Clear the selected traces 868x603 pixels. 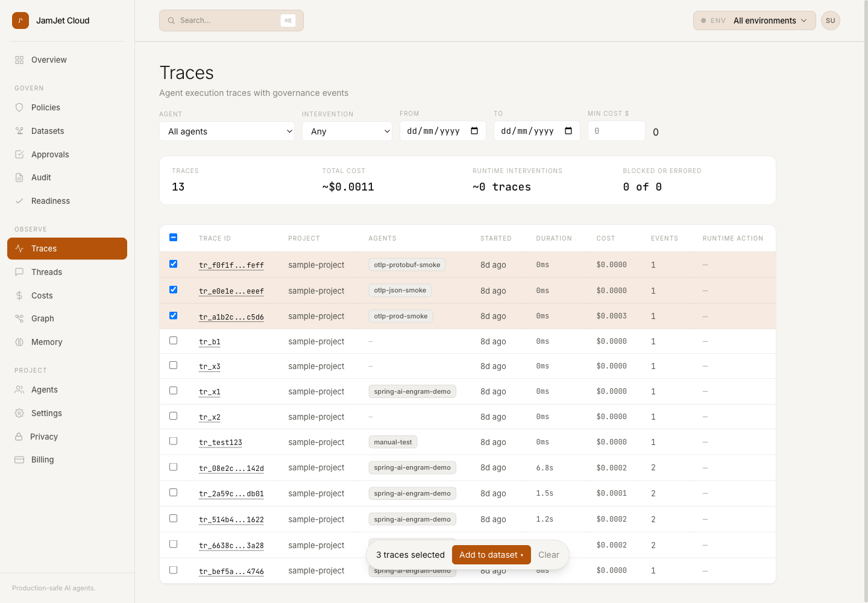(x=549, y=555)
